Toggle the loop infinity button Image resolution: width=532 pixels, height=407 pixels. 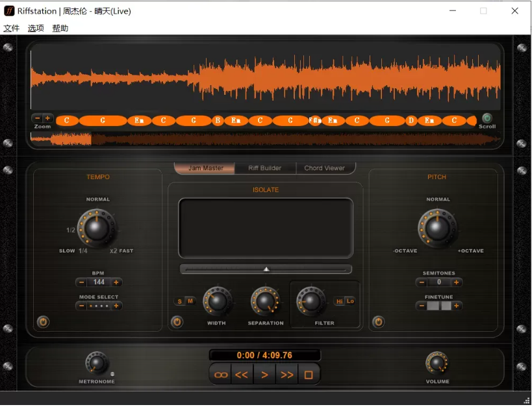tap(222, 375)
